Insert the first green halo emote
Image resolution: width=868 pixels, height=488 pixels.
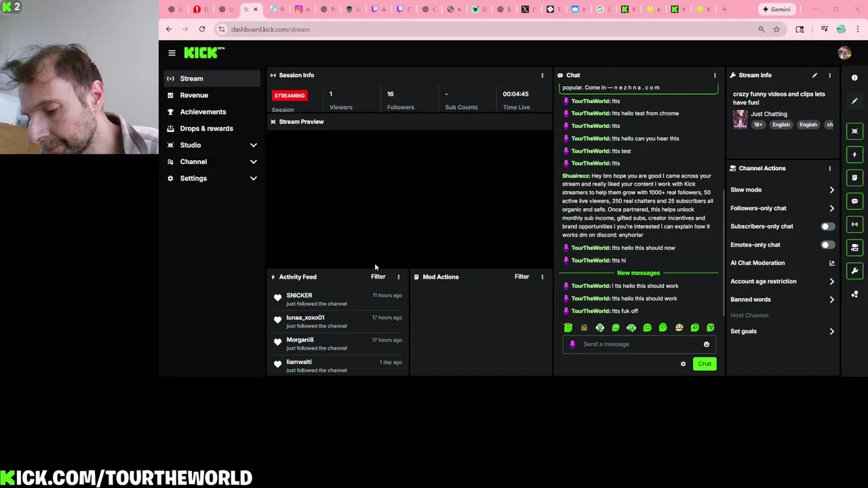point(568,327)
